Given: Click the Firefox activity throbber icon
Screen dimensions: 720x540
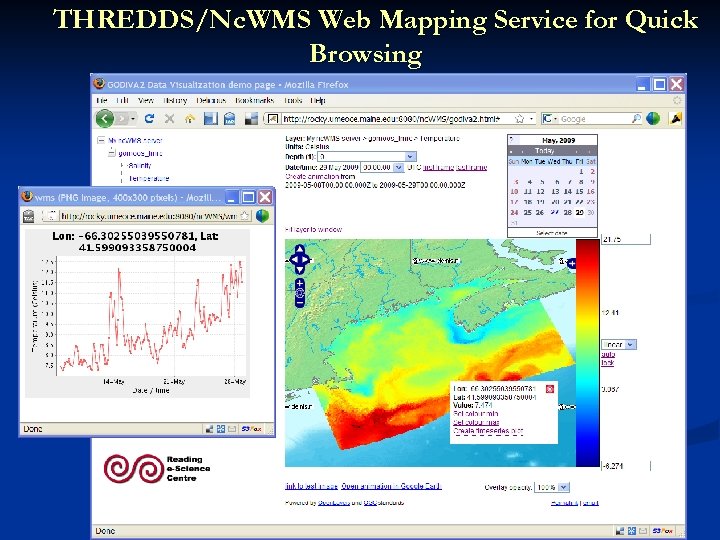Looking at the screenshot, I should pos(677,100).
